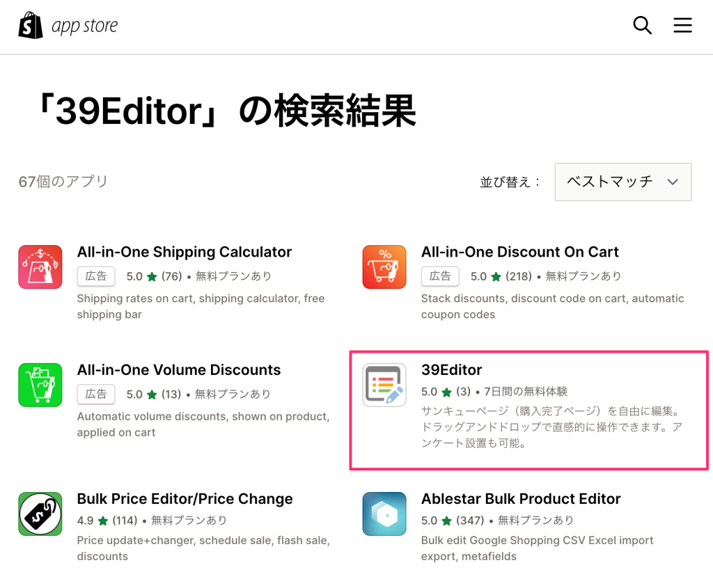713x588 pixels.
Task: Click the All-in-One Shipping Calculator app icon
Action: 40,267
